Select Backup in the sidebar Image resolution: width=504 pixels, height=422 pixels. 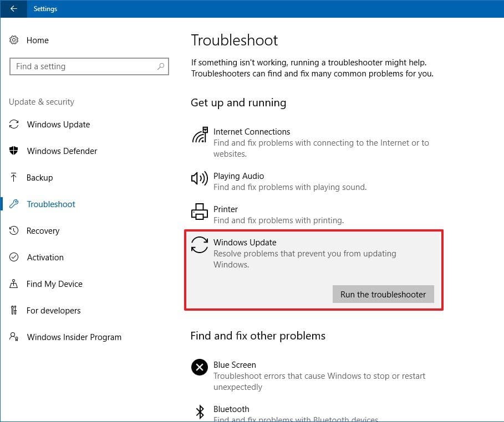point(39,178)
